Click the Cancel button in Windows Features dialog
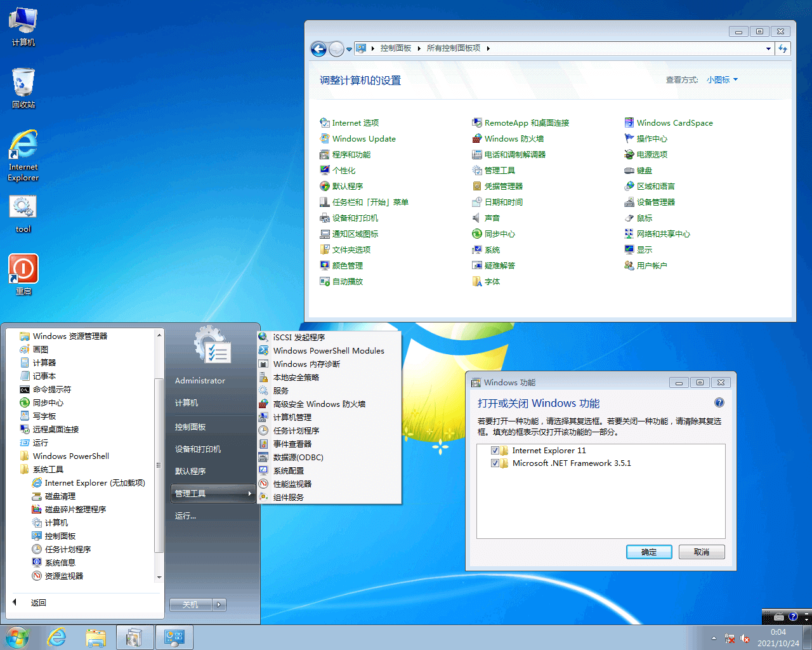The width and height of the screenshot is (812, 650). click(701, 552)
